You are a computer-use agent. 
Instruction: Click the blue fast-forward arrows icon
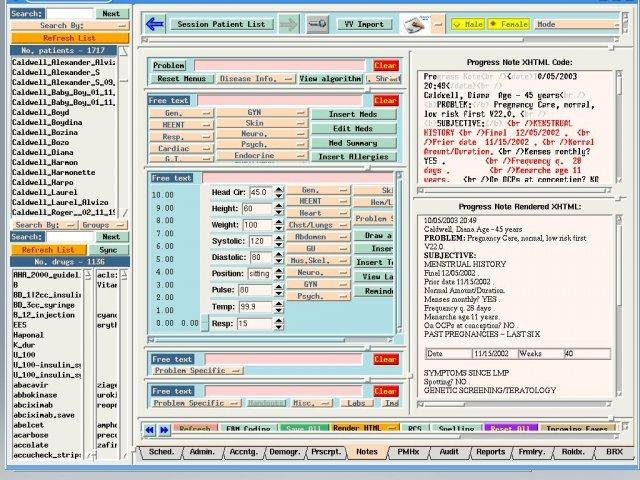click(x=163, y=429)
